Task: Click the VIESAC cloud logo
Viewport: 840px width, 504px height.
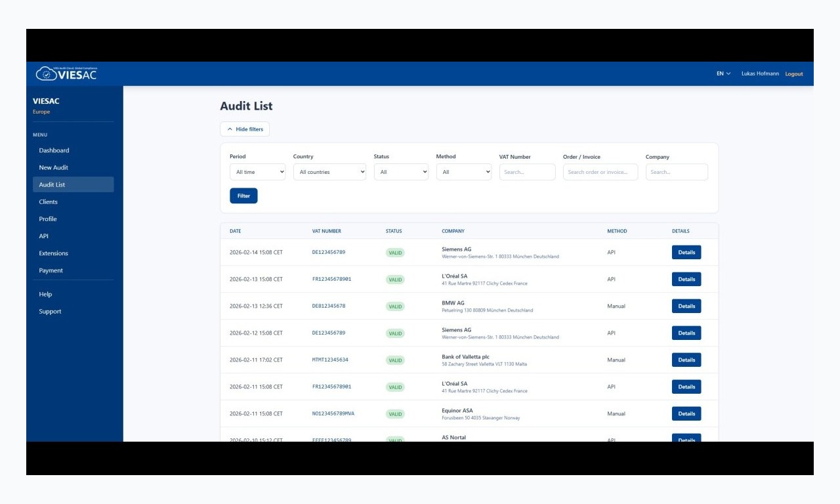Action: click(x=66, y=73)
